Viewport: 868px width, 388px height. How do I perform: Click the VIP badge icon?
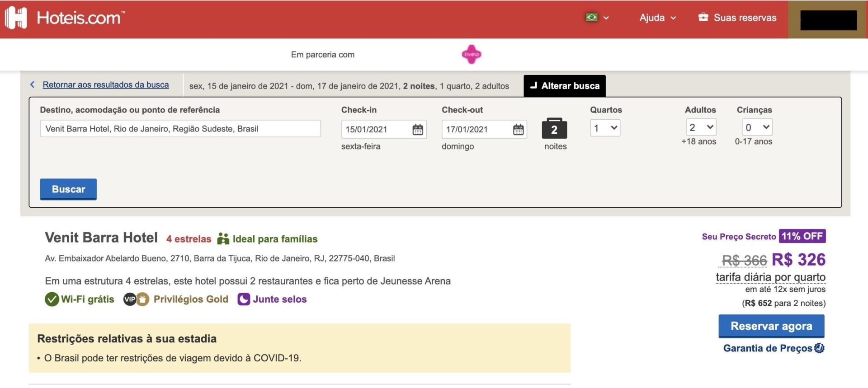130,299
